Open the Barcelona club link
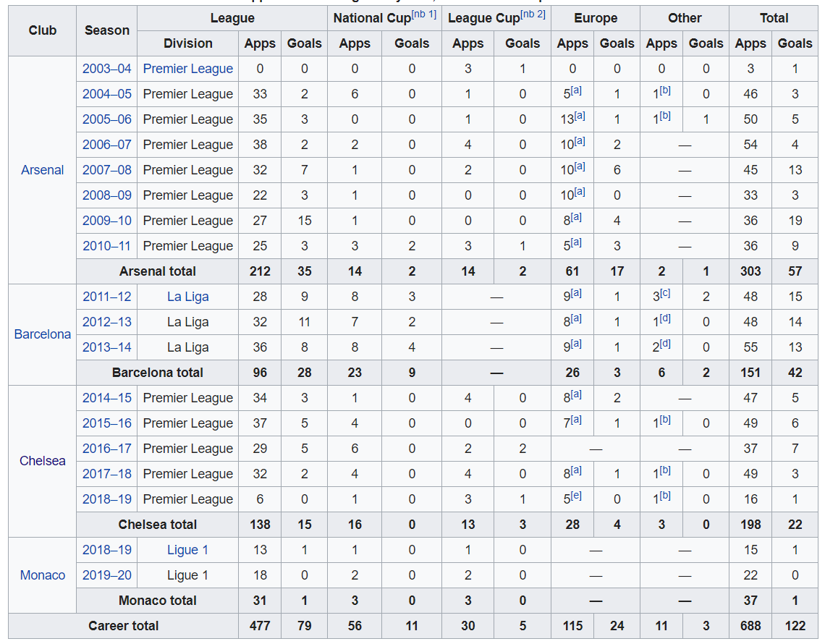Viewport: 825px width, 644px height. pos(42,334)
